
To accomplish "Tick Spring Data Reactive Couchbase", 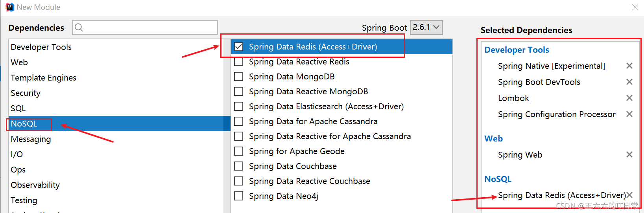I will (238, 181).
